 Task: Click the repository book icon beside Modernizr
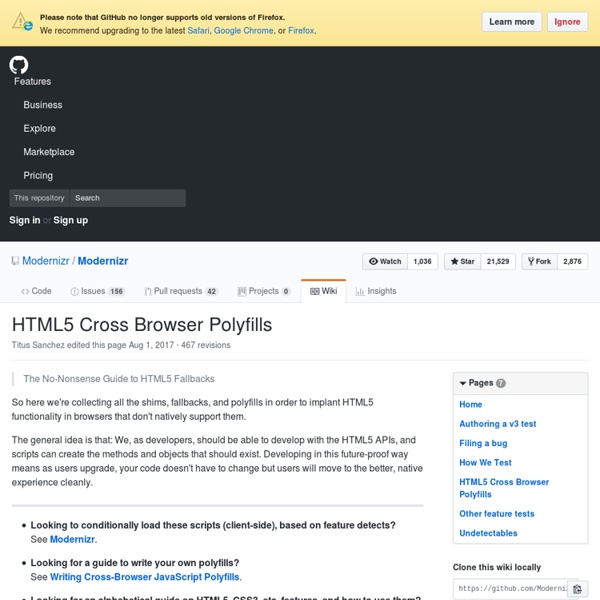point(15,261)
